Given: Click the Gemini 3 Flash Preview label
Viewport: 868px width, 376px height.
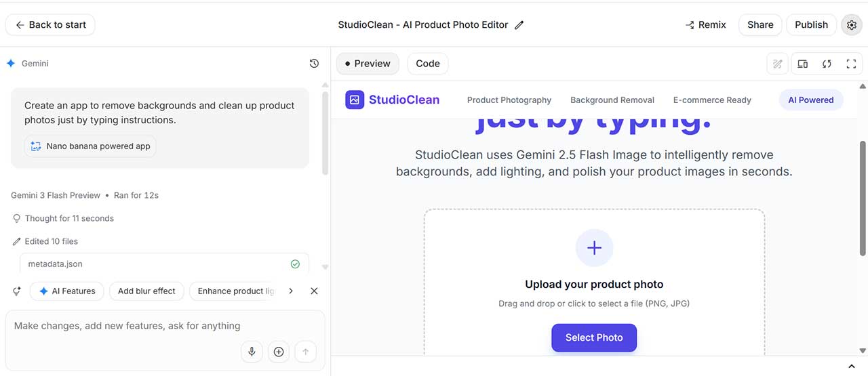Looking at the screenshot, I should (56, 195).
